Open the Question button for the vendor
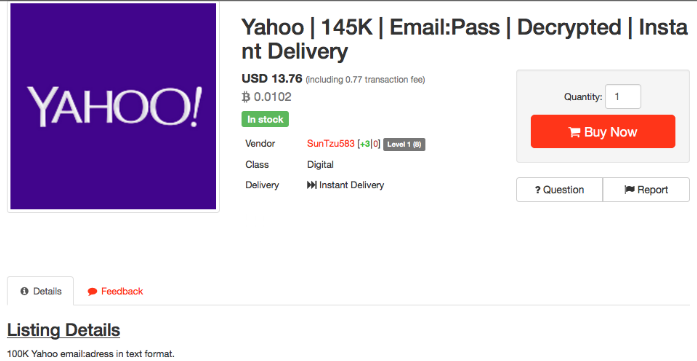Image resolution: width=697 pixels, height=361 pixels. pyautogui.click(x=559, y=190)
